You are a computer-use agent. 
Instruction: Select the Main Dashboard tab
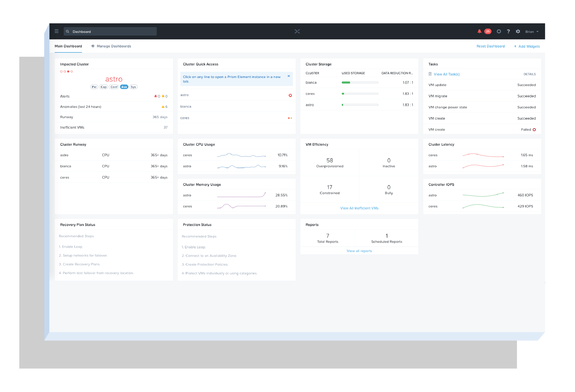68,46
